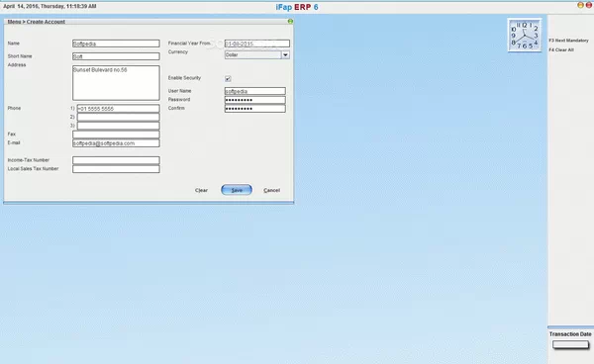Click the Fax input field
Screen dimensions: 594x364
click(116, 135)
